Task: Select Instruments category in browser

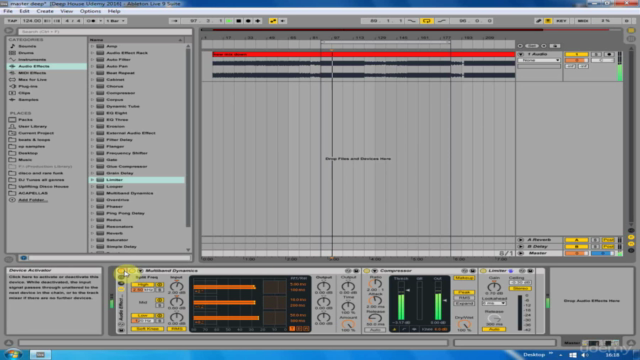Action: tap(32, 60)
